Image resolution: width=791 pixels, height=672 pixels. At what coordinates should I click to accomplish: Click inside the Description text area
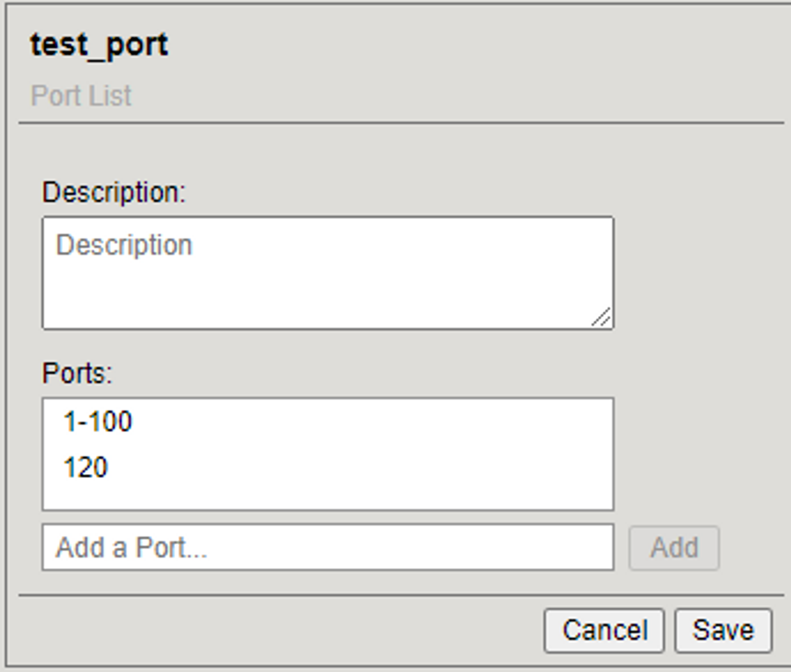click(328, 273)
